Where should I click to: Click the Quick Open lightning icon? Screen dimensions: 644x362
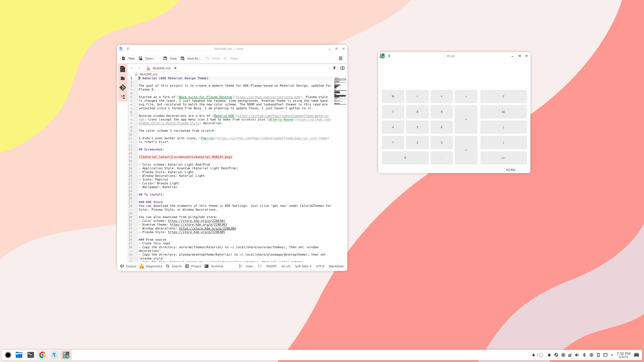[335, 68]
